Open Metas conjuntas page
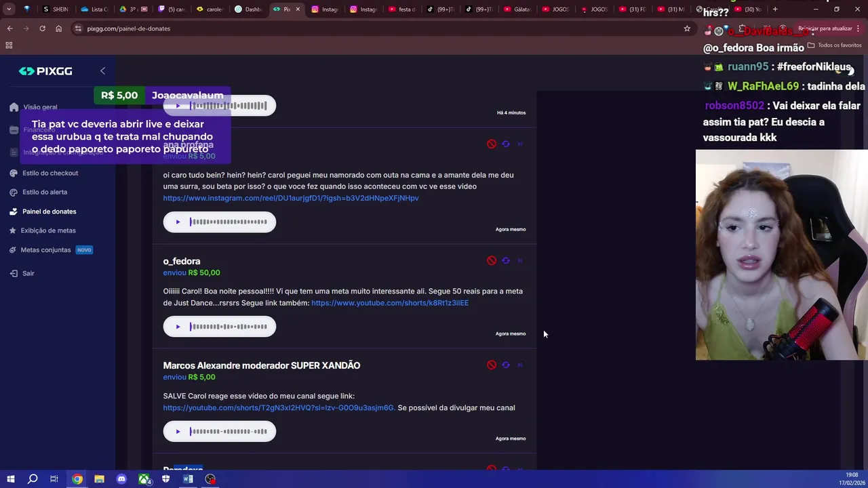Screen dimensions: 868x488 coord(45,250)
